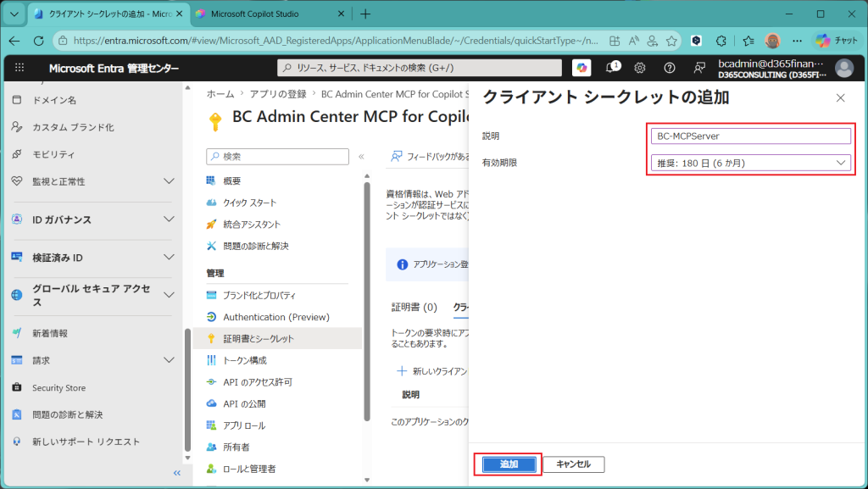The width and height of the screenshot is (868, 489).
Task: Open the 有効期限 expiry dropdown
Action: pyautogui.click(x=751, y=163)
